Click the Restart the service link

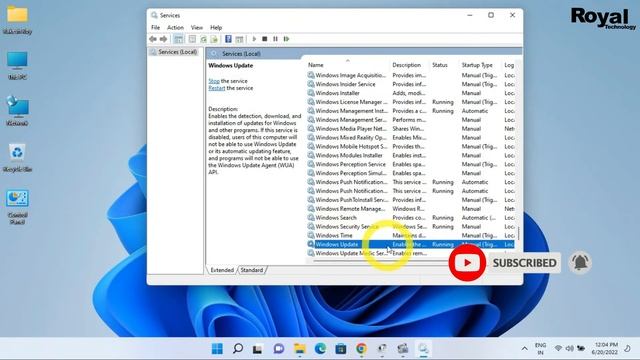pos(217,88)
